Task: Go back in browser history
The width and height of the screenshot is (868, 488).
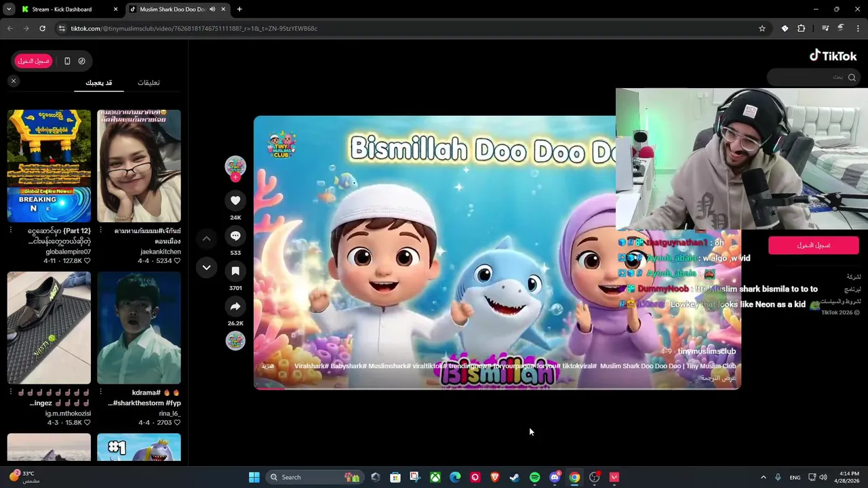Action: 9,28
